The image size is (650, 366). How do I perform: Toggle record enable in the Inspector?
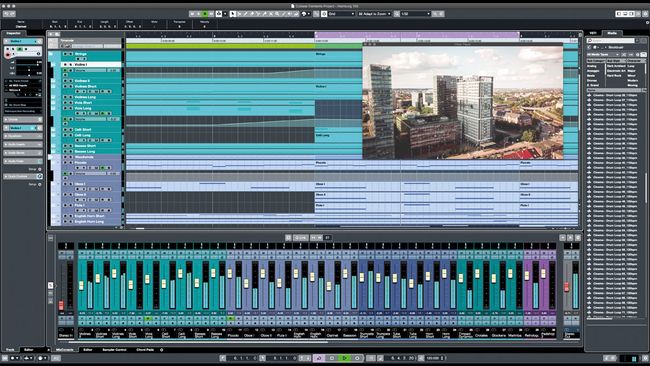coord(7,54)
